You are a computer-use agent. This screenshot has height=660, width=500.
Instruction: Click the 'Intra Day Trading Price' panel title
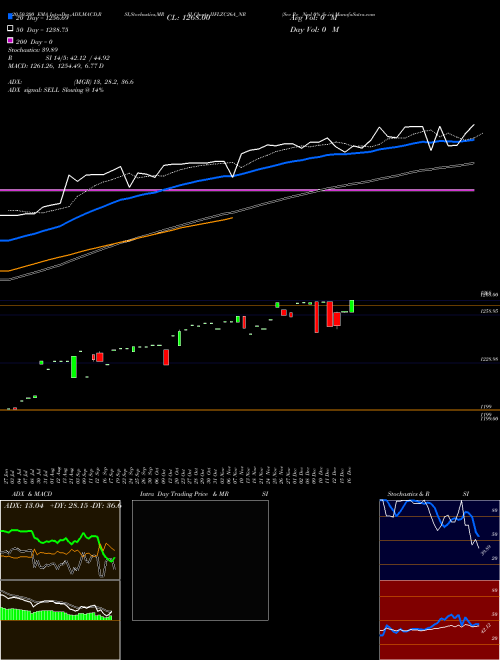174,494
